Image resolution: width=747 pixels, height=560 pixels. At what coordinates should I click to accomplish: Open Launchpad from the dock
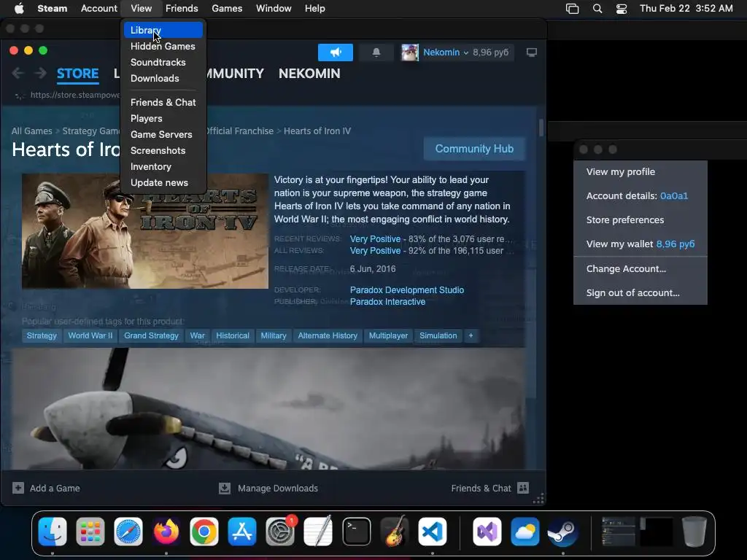click(x=90, y=532)
